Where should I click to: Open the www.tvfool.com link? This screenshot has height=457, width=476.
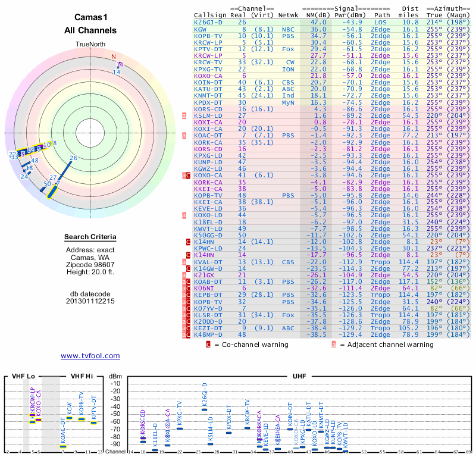click(90, 356)
